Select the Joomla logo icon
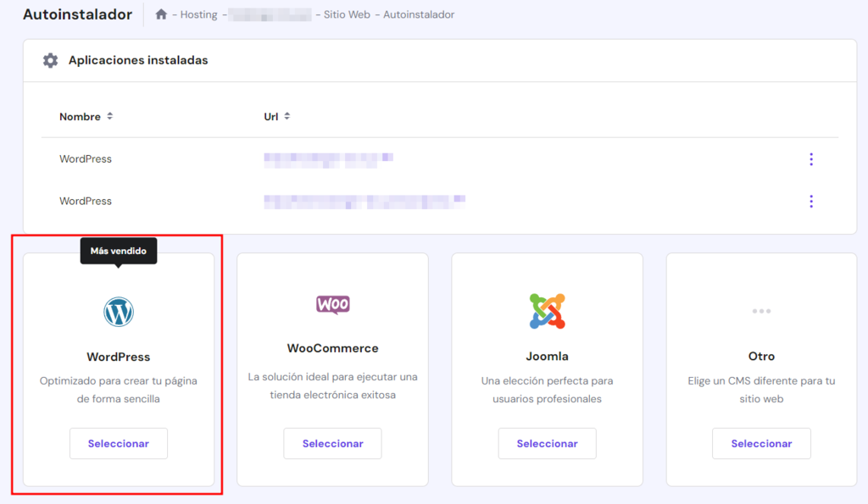 click(547, 308)
